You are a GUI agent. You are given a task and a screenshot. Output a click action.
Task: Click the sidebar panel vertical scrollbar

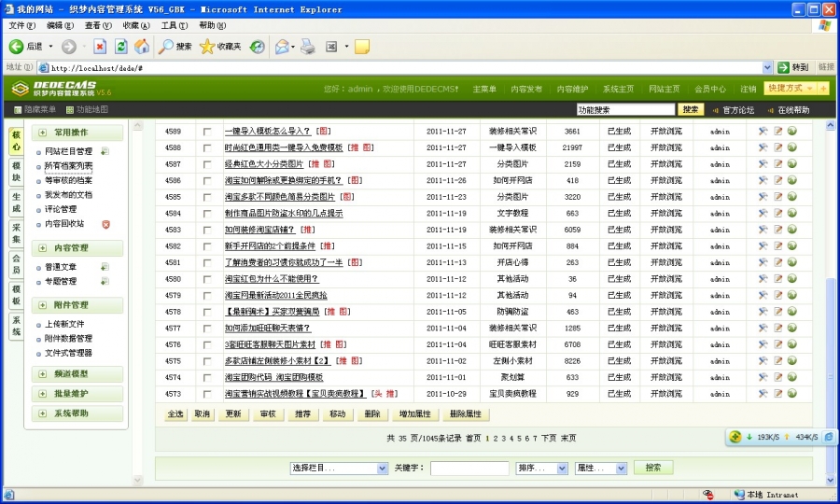[x=138, y=302]
